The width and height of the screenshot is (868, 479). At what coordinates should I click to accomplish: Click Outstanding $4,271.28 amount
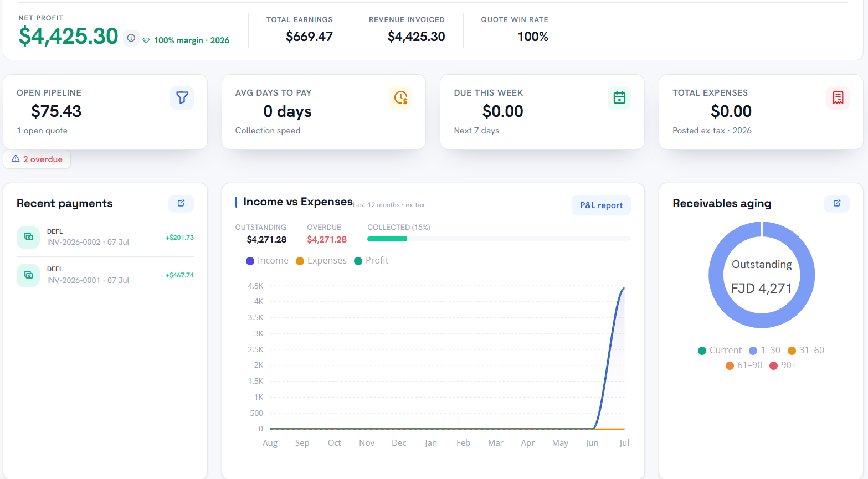[266, 240]
